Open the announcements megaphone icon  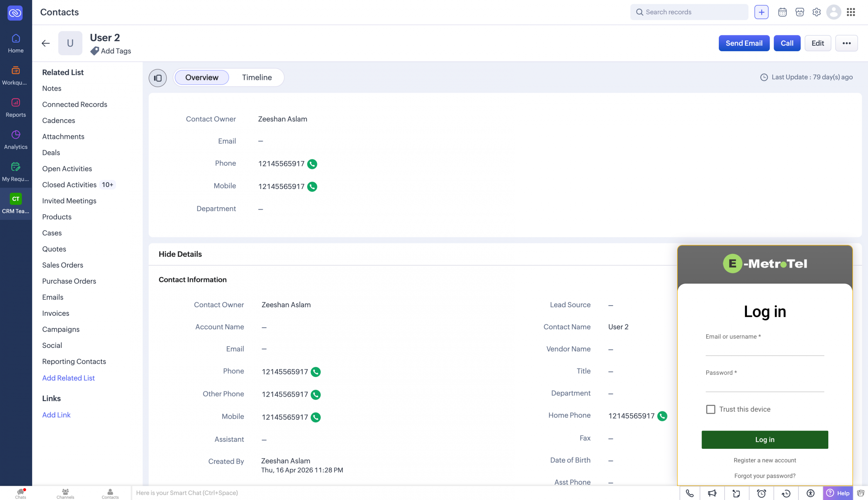tap(712, 493)
